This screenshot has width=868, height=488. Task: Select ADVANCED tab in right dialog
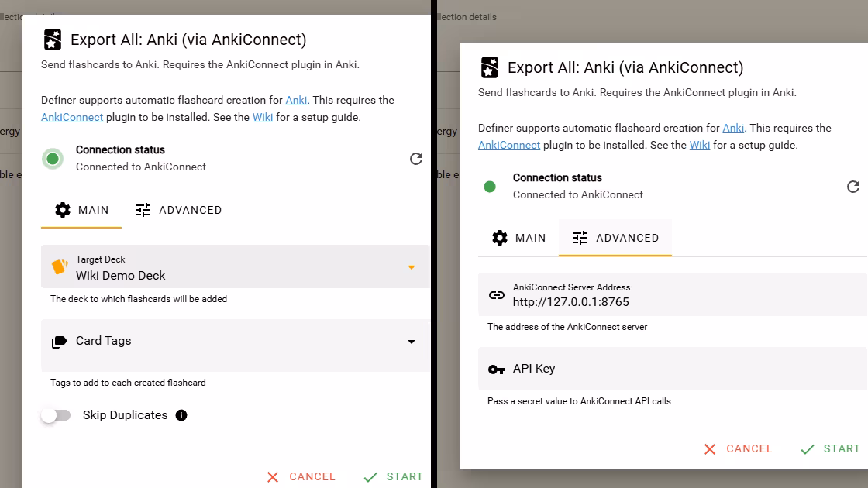615,238
